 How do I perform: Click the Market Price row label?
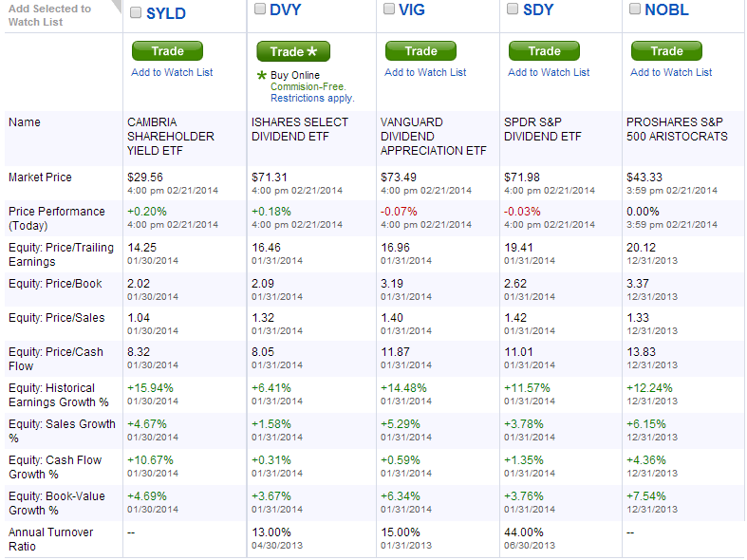pyautogui.click(x=40, y=177)
